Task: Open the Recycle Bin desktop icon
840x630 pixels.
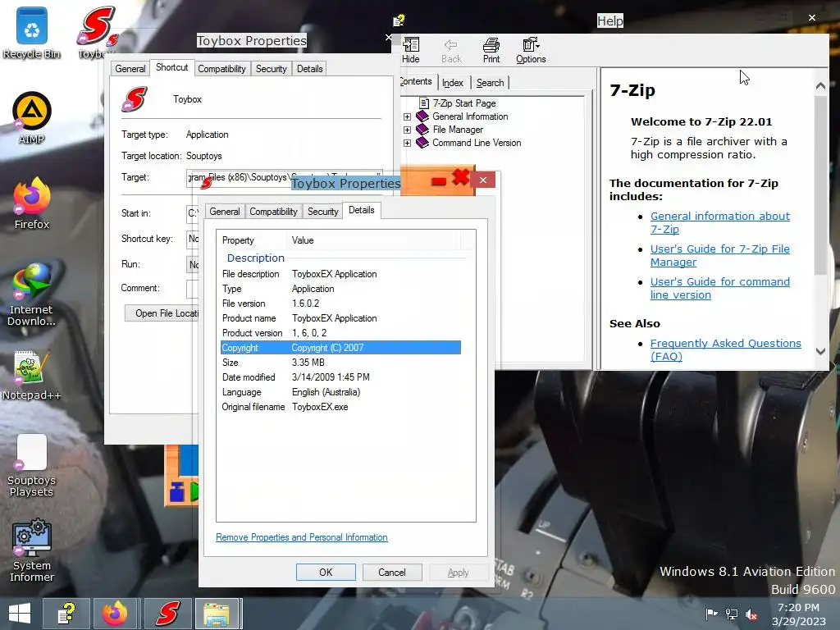Action: point(32,33)
